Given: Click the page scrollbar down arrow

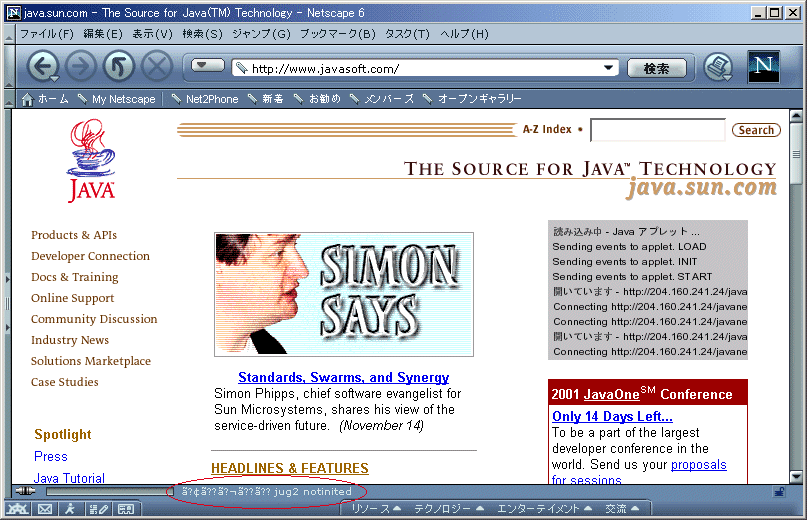Looking at the screenshot, I should (x=796, y=476).
